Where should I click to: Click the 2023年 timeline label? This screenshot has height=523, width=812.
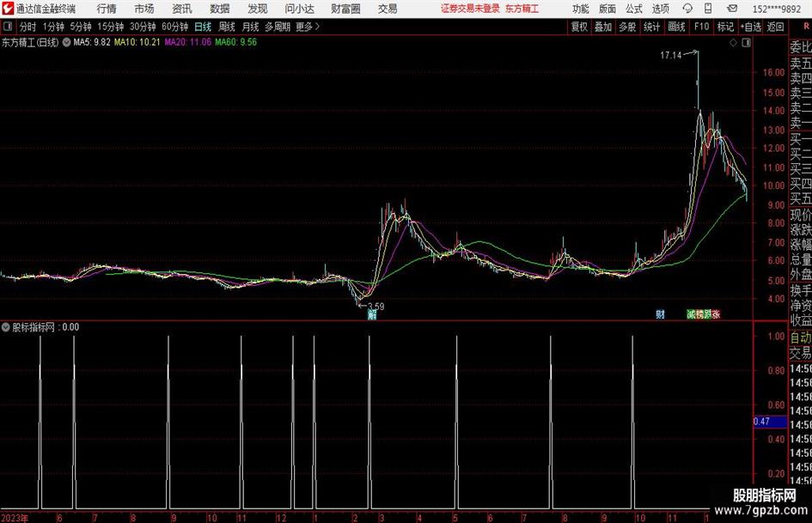pos(15,518)
